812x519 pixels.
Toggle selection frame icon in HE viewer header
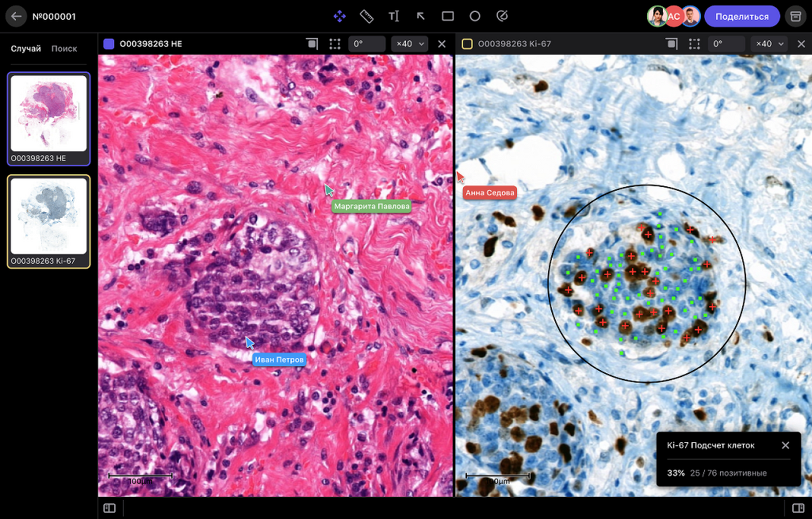point(335,44)
